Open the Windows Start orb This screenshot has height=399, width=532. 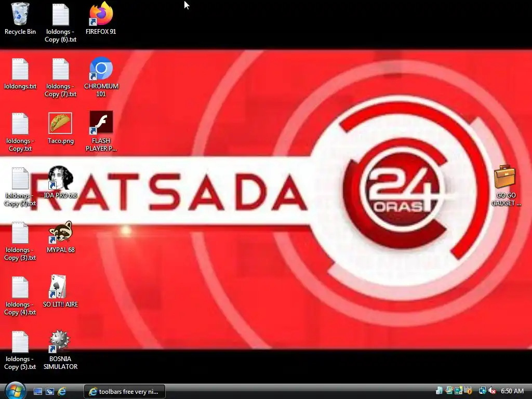point(15,391)
